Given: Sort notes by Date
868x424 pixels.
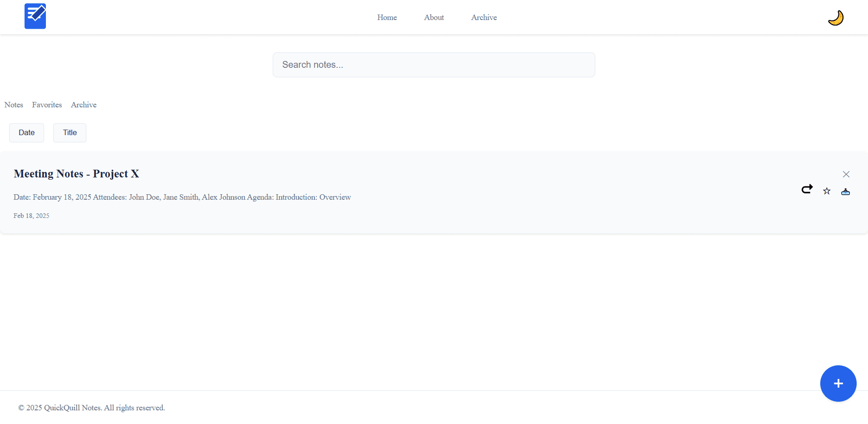Looking at the screenshot, I should (x=26, y=133).
